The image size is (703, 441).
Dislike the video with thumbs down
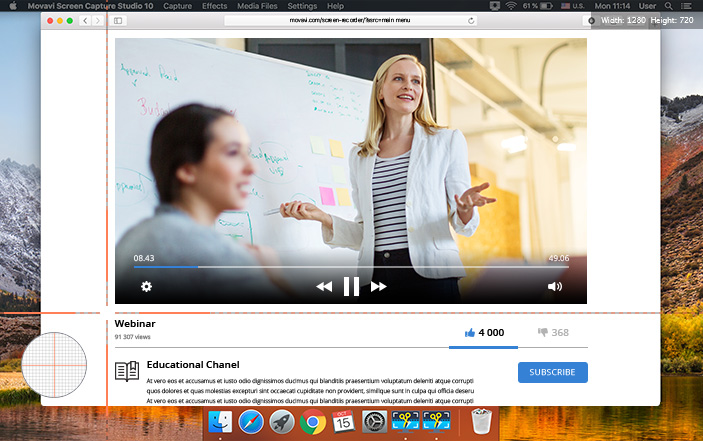point(542,332)
